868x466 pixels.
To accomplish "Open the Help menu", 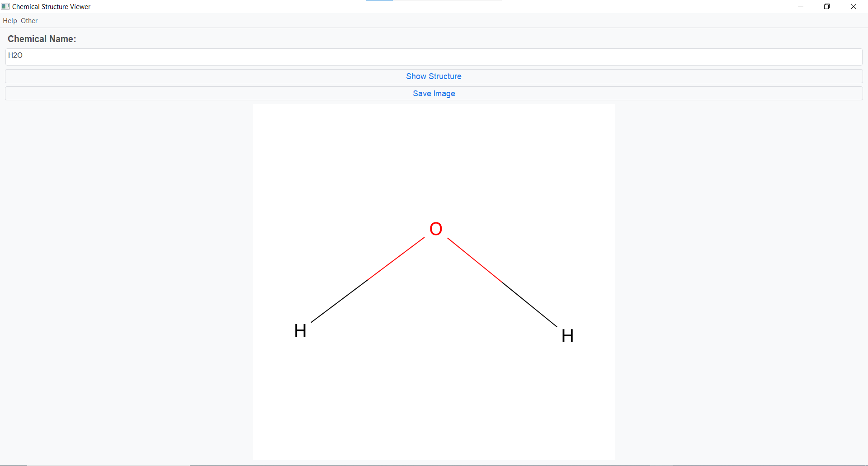I will pos(9,21).
